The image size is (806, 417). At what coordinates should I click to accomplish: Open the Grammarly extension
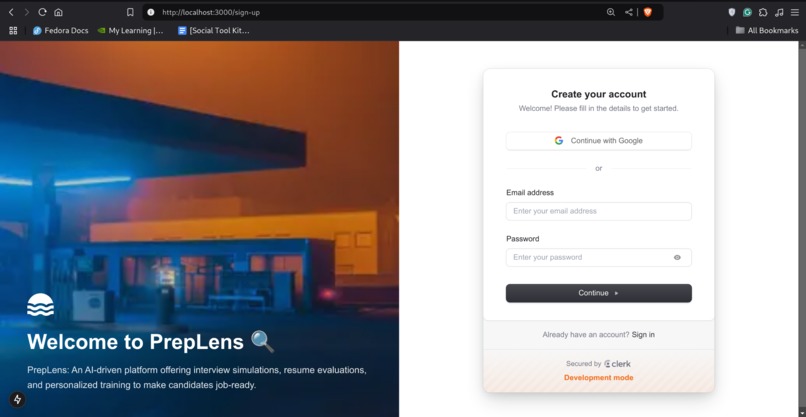(x=747, y=12)
